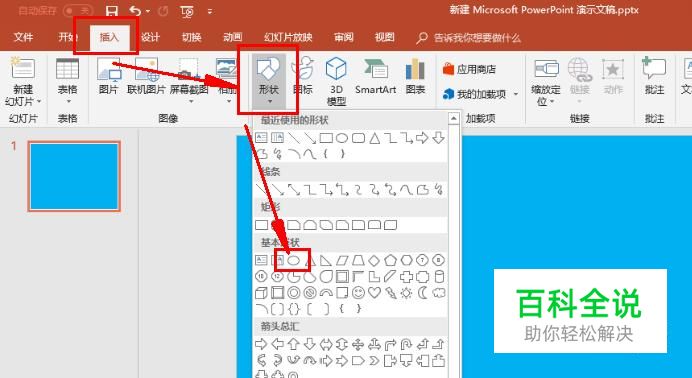Select the cloud shape
692x378 pixels.
coord(439,293)
